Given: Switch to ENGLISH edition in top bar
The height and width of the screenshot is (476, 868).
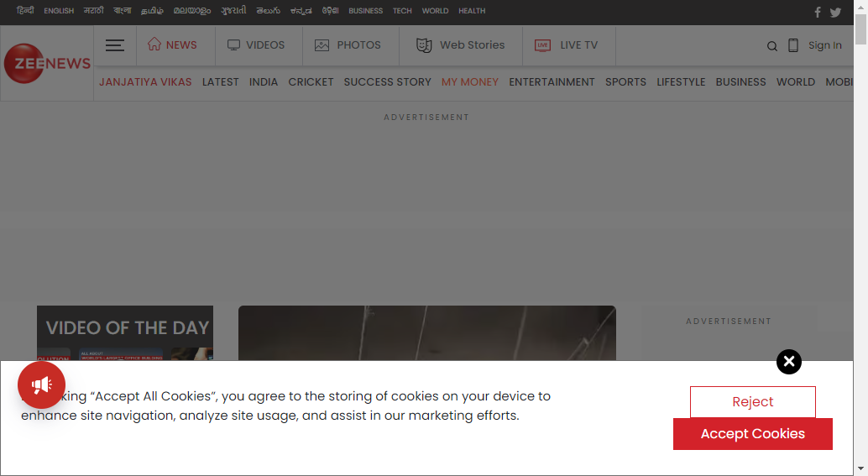Looking at the screenshot, I should [59, 11].
